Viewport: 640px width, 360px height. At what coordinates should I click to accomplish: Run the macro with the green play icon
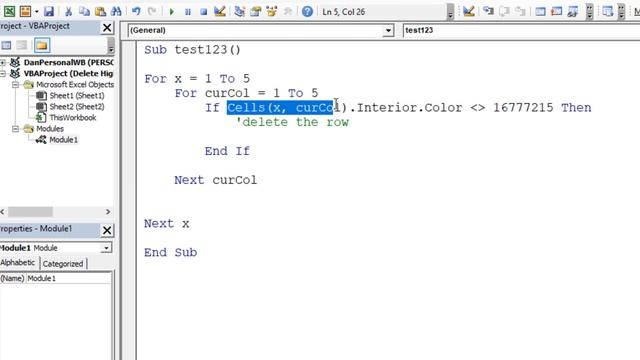point(171,11)
